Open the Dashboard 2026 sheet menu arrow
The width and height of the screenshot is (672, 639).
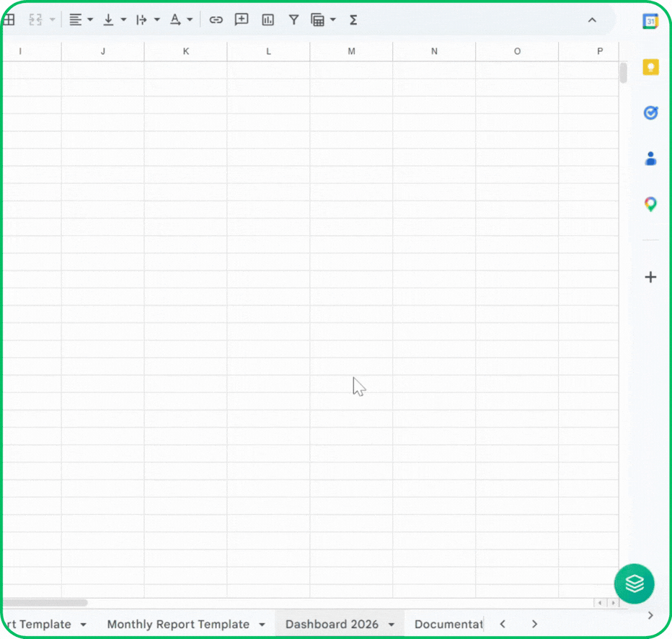[392, 624]
